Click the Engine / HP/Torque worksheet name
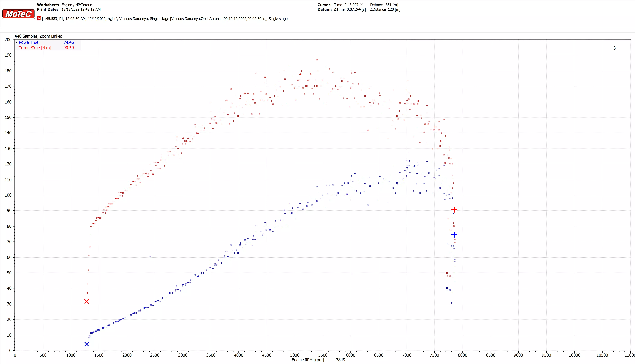This screenshot has width=635, height=364. tap(77, 5)
